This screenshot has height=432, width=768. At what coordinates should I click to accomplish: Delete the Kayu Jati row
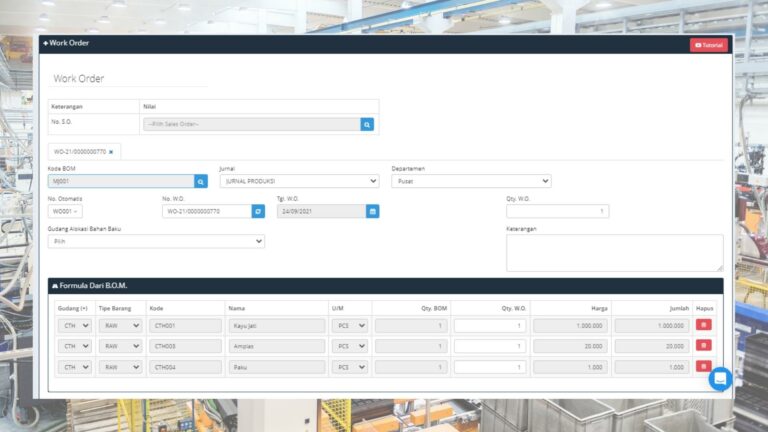(x=703, y=325)
